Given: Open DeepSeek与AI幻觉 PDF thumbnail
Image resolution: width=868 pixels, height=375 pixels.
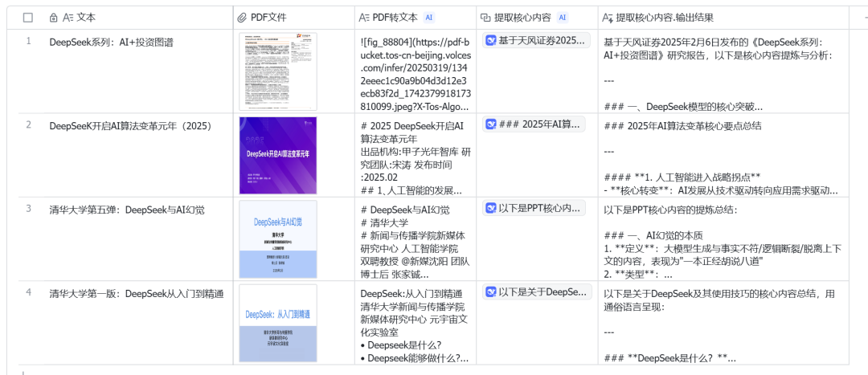Looking at the screenshot, I should [x=278, y=239].
